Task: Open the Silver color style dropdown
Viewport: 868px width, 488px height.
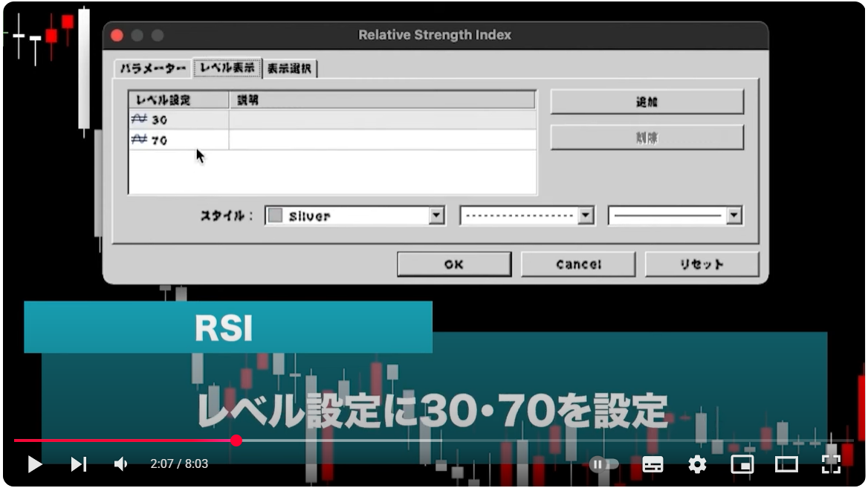Action: click(437, 215)
